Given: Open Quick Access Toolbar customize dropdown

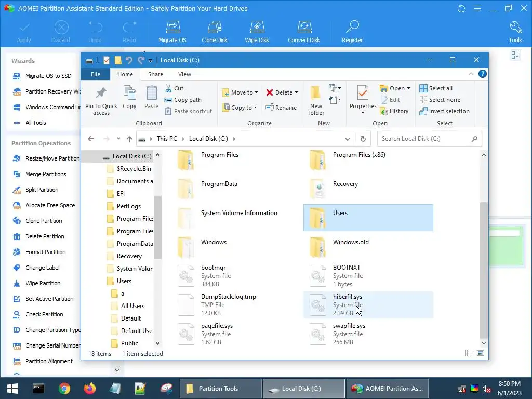Looking at the screenshot, I should coord(150,61).
